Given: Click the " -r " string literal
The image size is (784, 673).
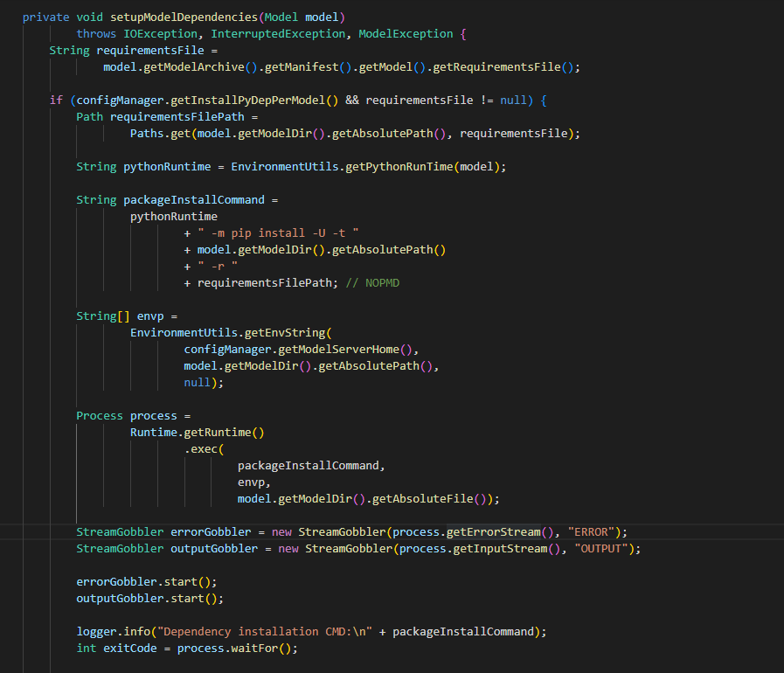Looking at the screenshot, I should pos(218,267).
